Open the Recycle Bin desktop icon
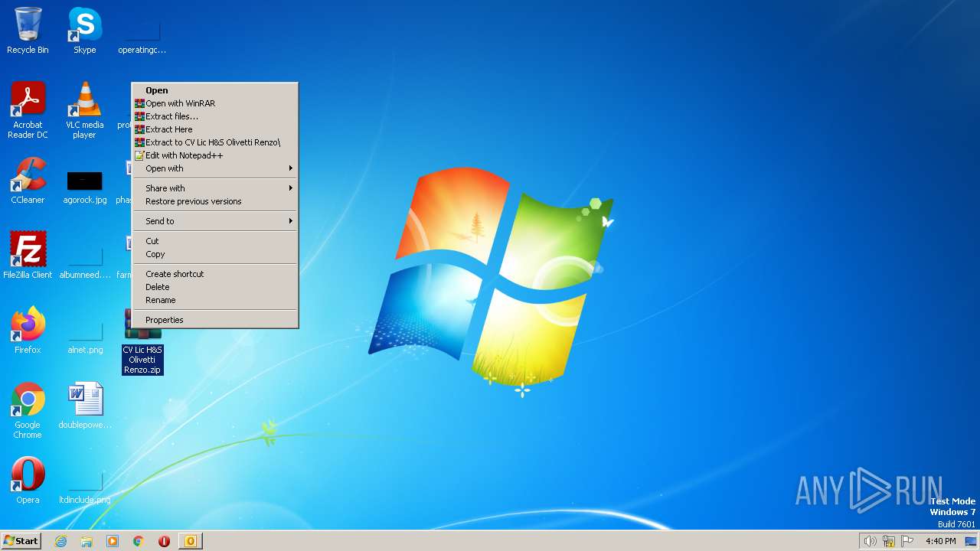This screenshot has height=551, width=980. pyautogui.click(x=28, y=31)
